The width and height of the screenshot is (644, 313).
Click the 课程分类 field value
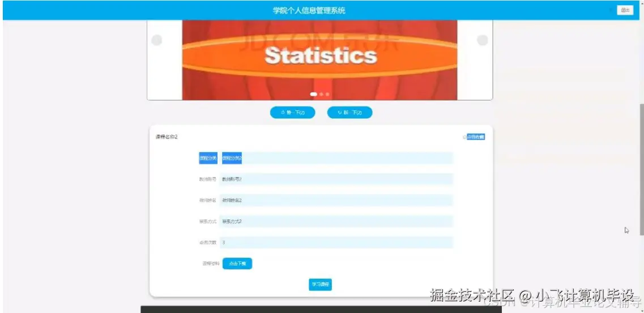point(336,158)
